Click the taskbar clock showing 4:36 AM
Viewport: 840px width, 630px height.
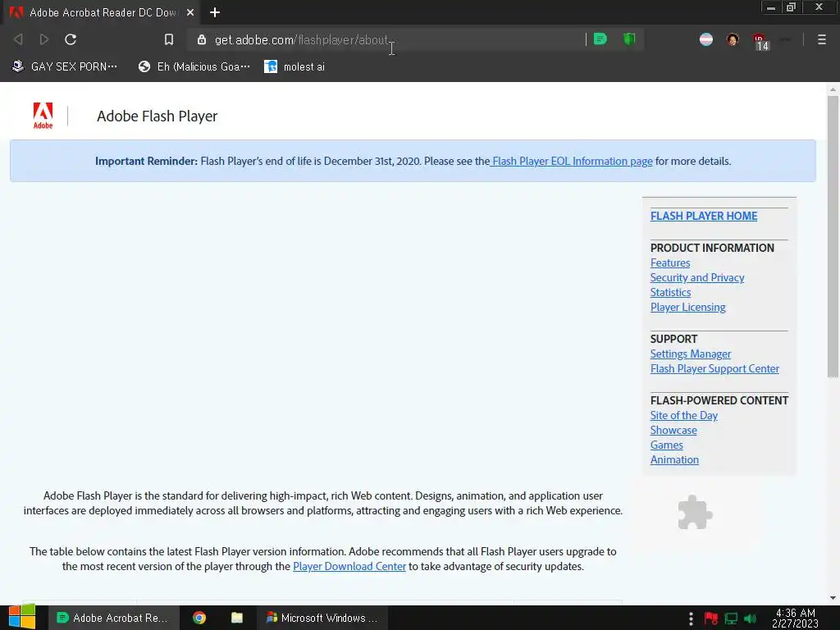click(796, 618)
